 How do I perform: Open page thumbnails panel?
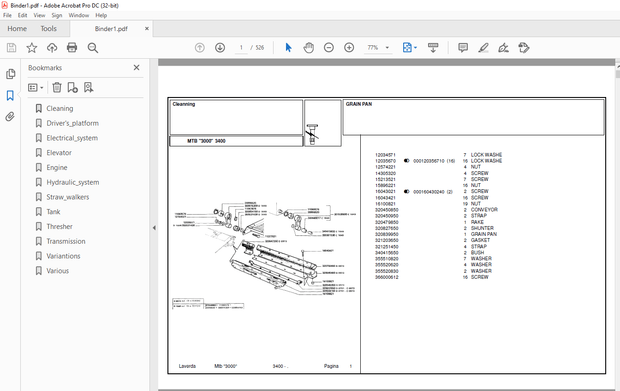pyautogui.click(x=10, y=74)
